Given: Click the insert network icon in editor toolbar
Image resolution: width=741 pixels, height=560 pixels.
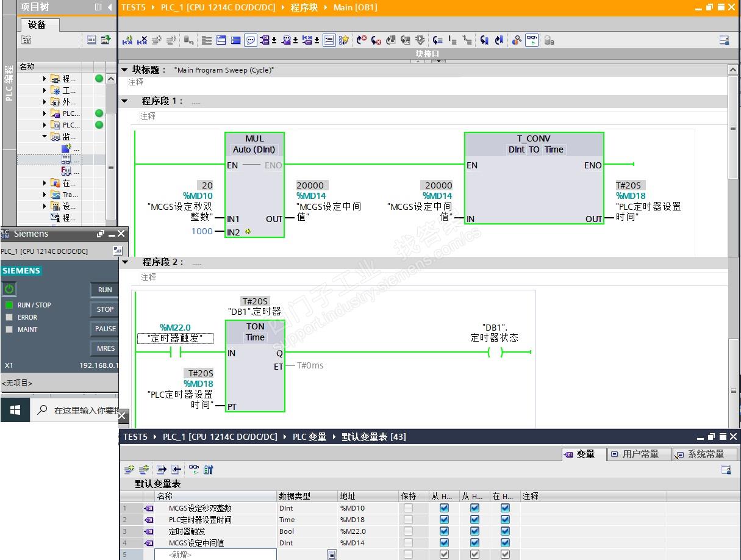Looking at the screenshot, I should point(127,40).
